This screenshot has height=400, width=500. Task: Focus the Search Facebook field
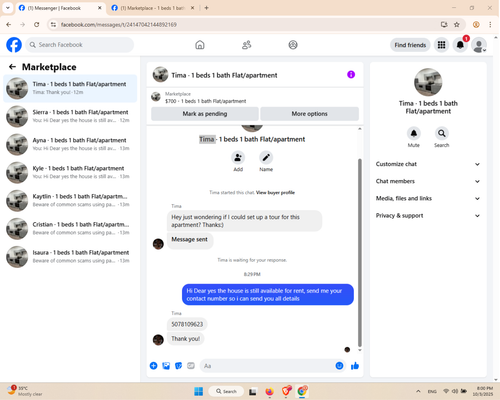80,45
